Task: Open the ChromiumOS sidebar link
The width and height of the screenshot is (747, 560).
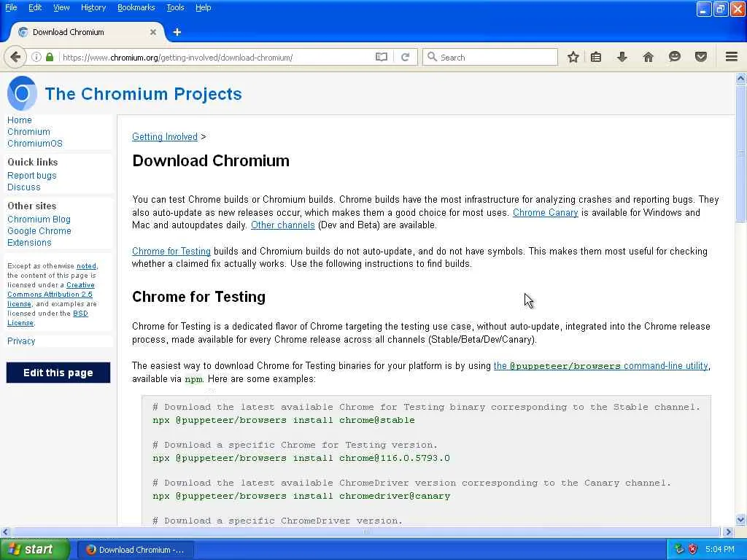Action: coord(35,144)
